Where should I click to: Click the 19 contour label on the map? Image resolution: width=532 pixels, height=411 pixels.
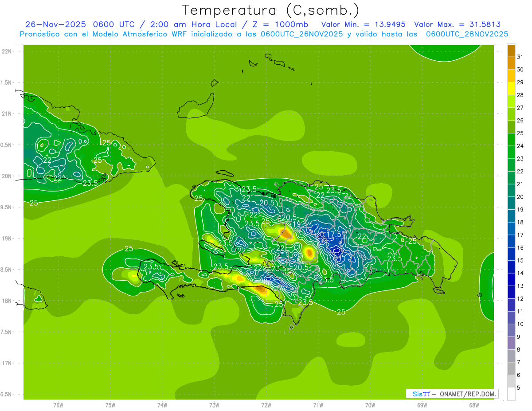297,224
